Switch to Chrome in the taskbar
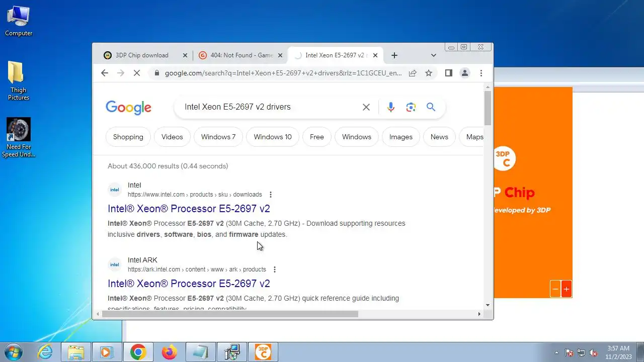 click(138, 352)
